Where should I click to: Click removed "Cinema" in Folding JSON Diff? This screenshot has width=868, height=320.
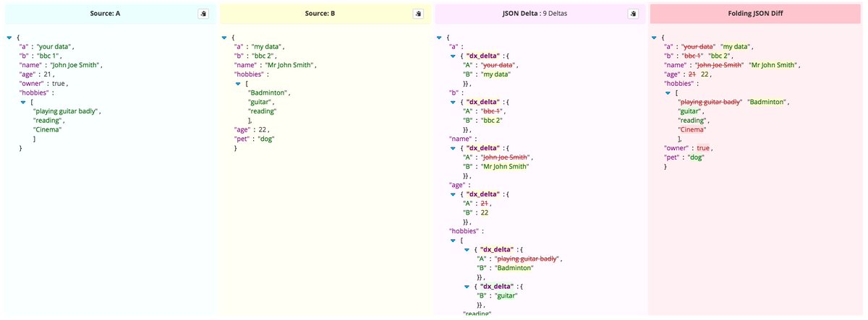(x=693, y=130)
